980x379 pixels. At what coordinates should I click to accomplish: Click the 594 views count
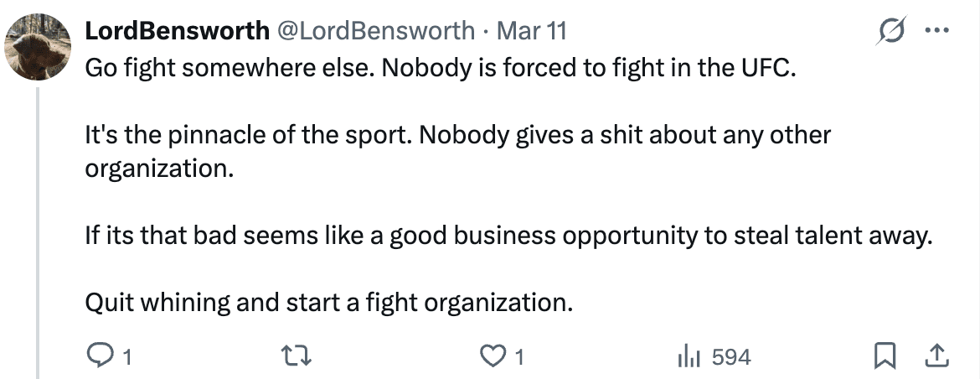(731, 358)
